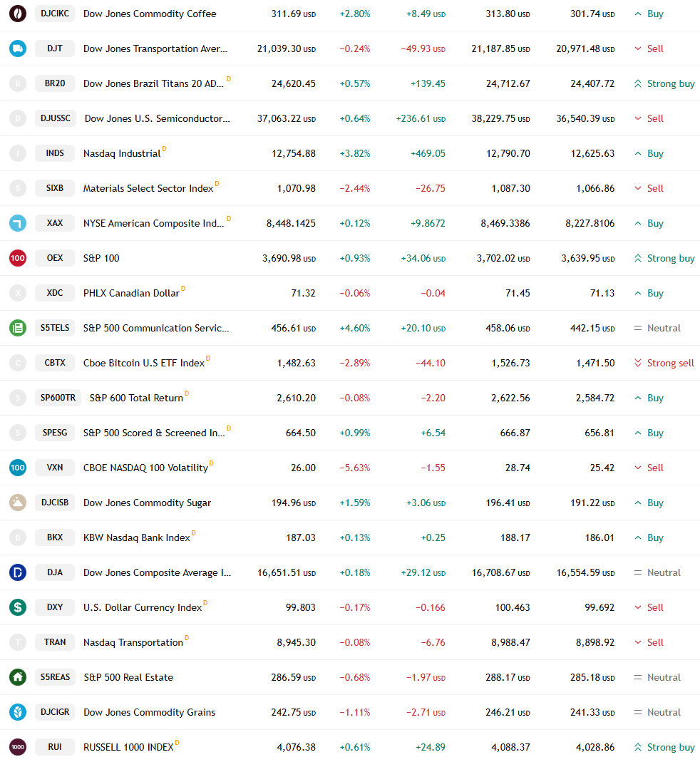Click the +3.82% change for INDS
The image size is (700, 762).
point(355,153)
